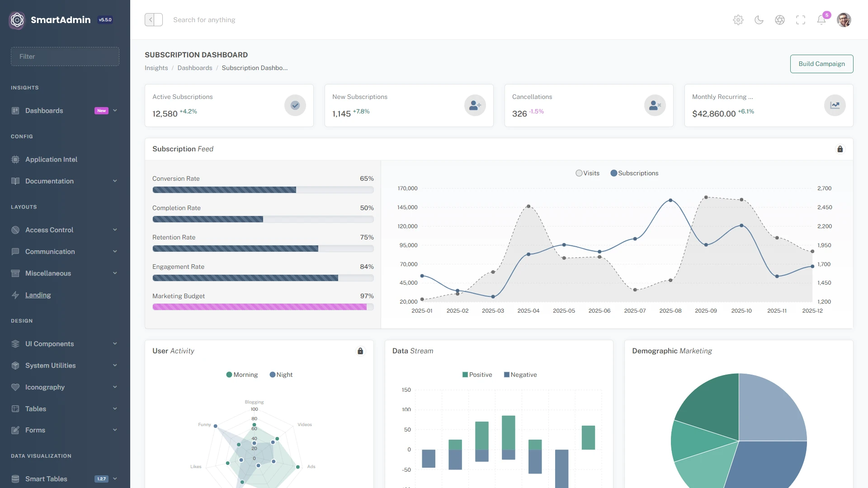868x488 pixels.
Task: Click the New Subscriptions user-plus icon
Action: click(x=475, y=105)
